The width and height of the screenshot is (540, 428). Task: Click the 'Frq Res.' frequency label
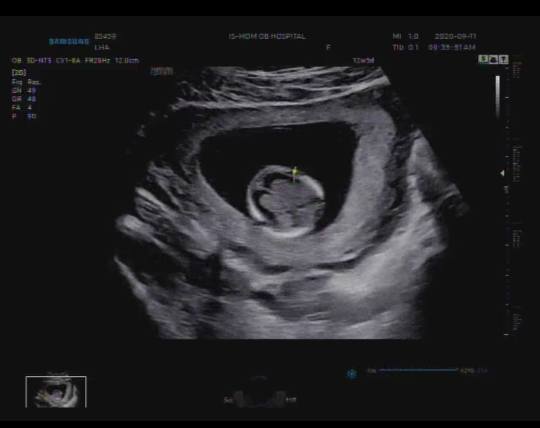point(26,82)
